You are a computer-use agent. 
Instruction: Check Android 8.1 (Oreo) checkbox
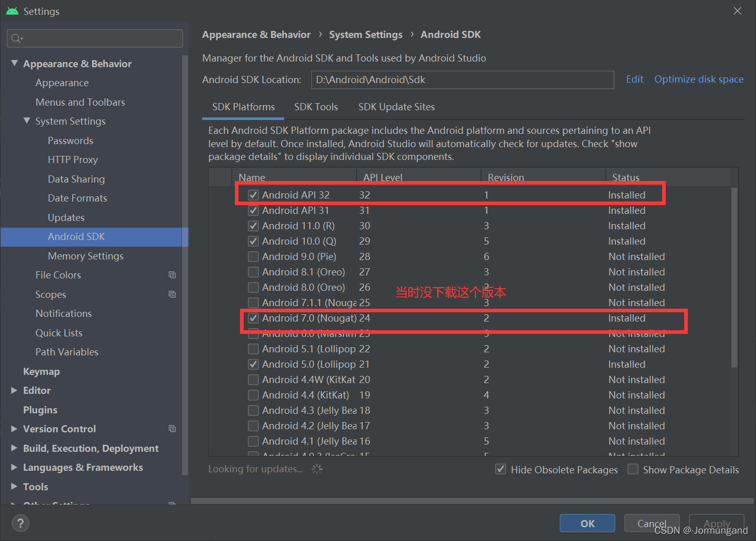(x=253, y=272)
